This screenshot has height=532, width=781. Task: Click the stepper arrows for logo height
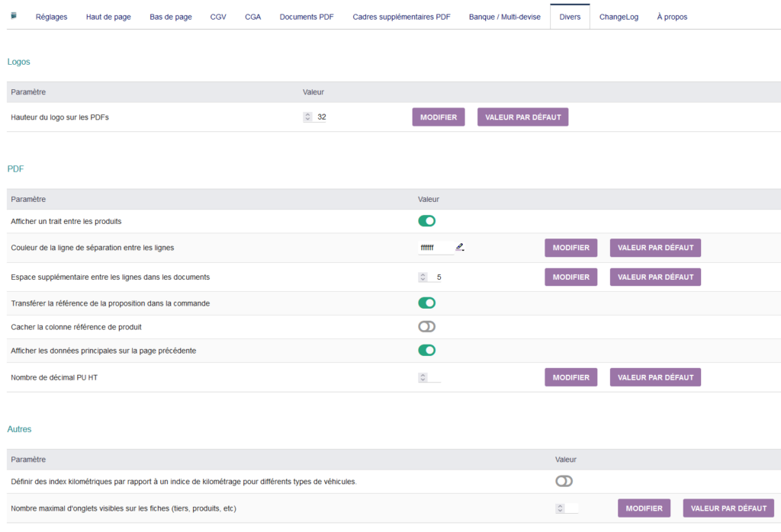tap(307, 117)
